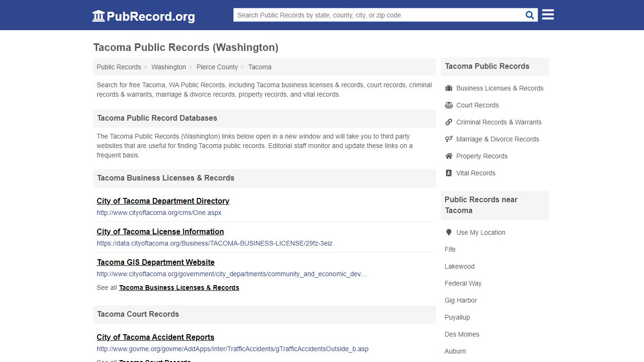Visit the cityoftacoma.org/cms/One.aspx URL
The height and width of the screenshot is (362, 644).
(x=159, y=213)
